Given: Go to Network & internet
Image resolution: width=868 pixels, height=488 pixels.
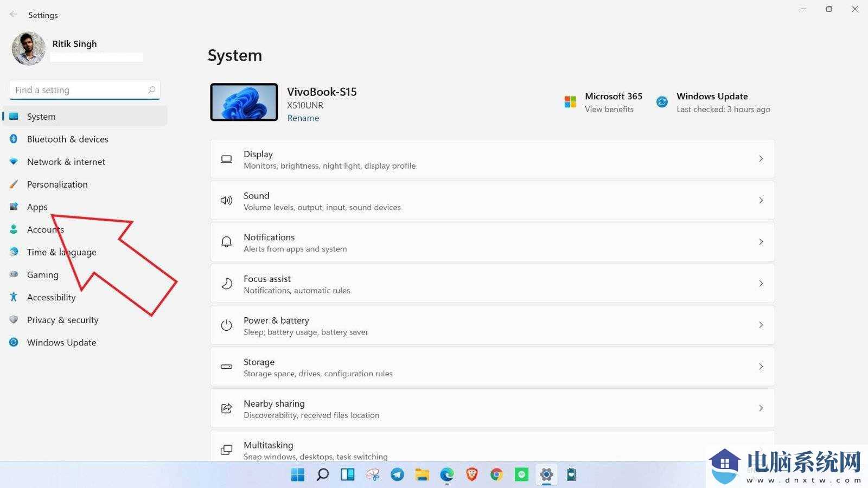Looking at the screenshot, I should (x=85, y=162).
